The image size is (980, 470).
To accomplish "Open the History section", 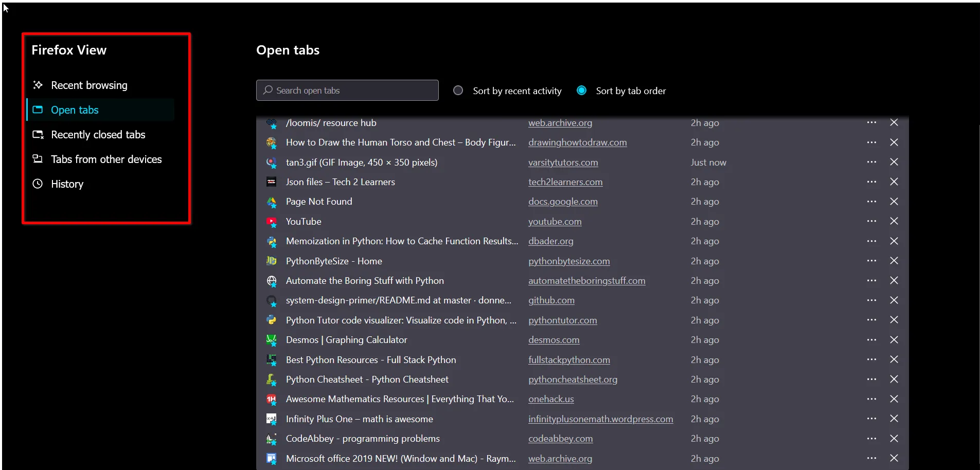I will tap(100, 184).
